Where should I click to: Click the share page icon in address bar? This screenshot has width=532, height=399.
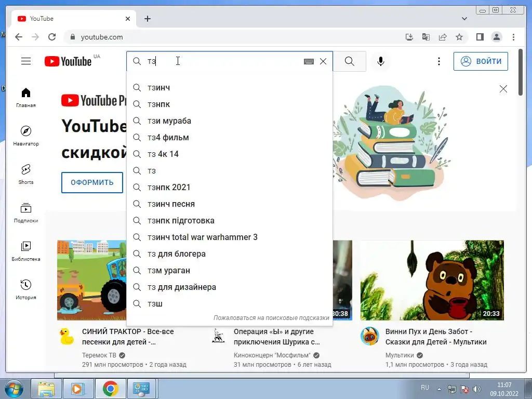point(443,37)
